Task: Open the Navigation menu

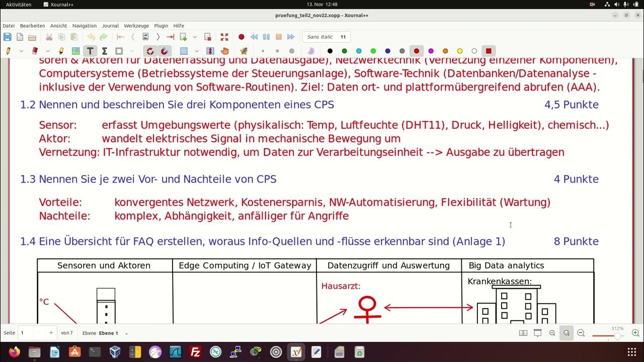Action: coord(85,26)
